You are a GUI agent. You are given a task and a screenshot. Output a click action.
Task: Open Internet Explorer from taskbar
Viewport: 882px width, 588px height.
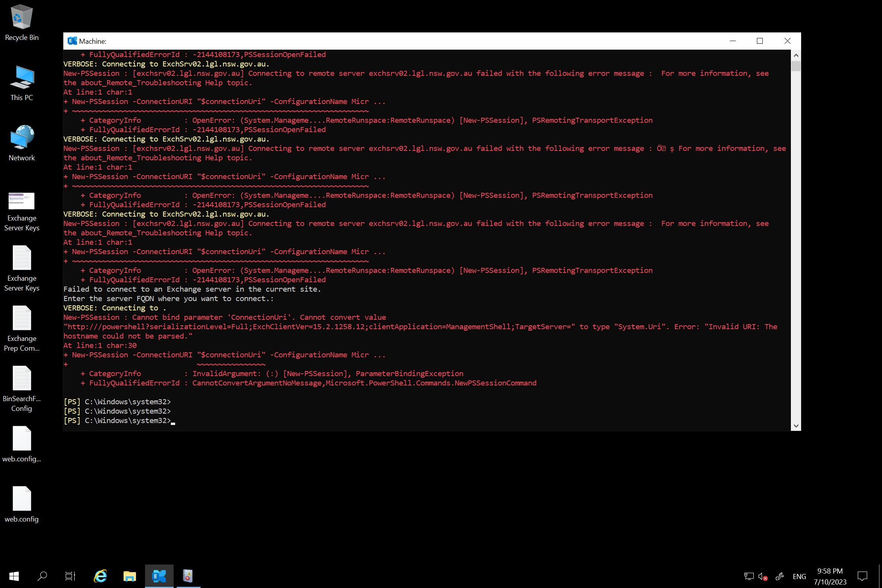pos(100,576)
